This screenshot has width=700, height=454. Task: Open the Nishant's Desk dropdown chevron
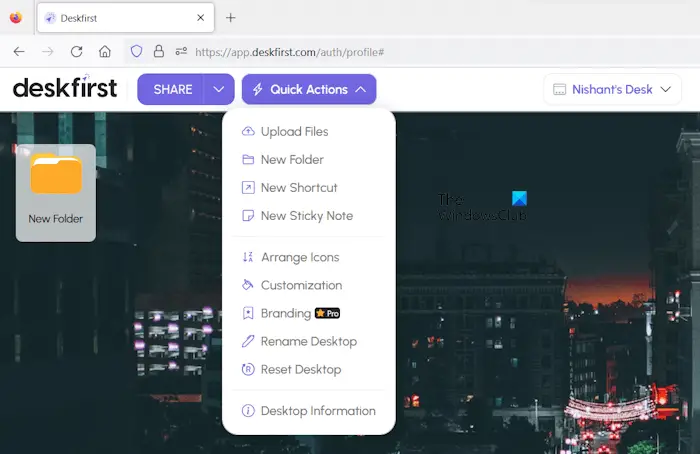pos(666,89)
